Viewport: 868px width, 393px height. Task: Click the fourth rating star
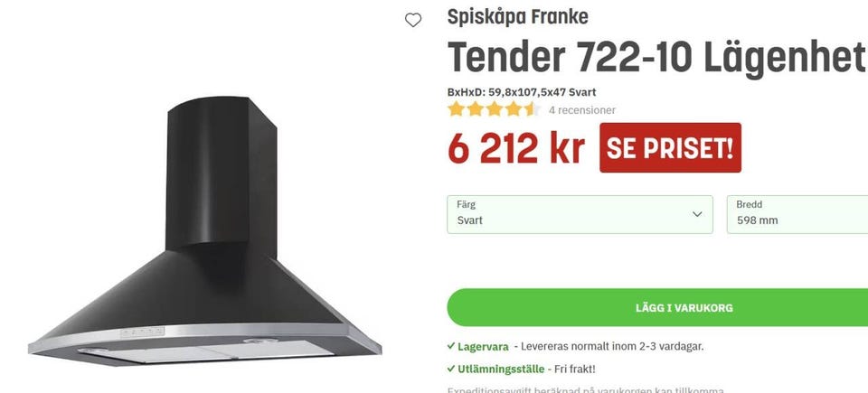tap(514, 109)
